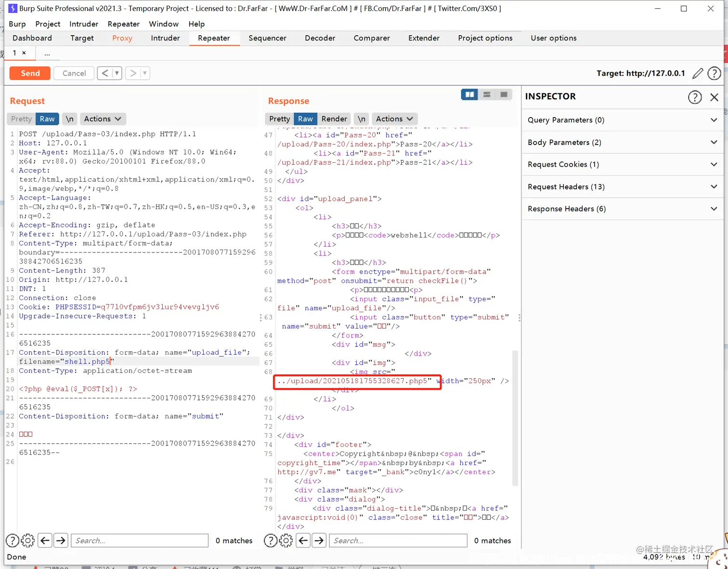Open Request Actions dropdown

click(103, 119)
